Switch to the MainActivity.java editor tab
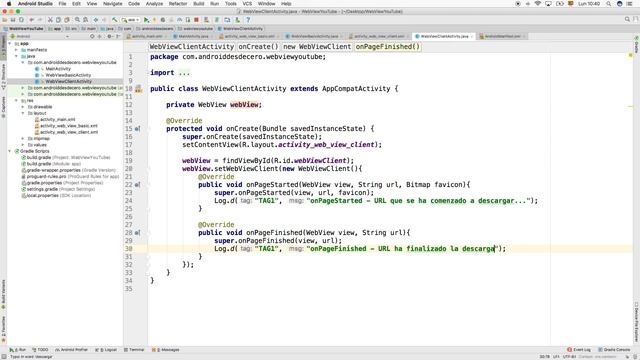The width and height of the screenshot is (640, 360). coord(193,36)
